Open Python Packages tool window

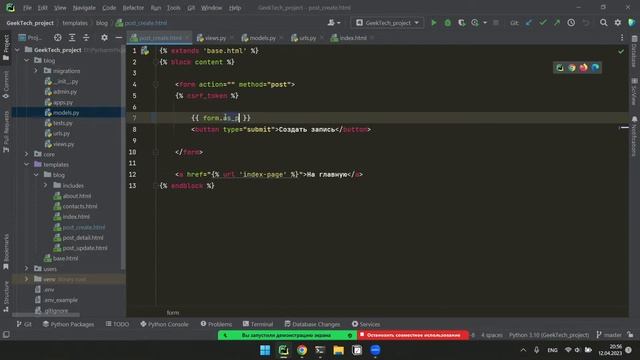pyautogui.click(x=68, y=324)
